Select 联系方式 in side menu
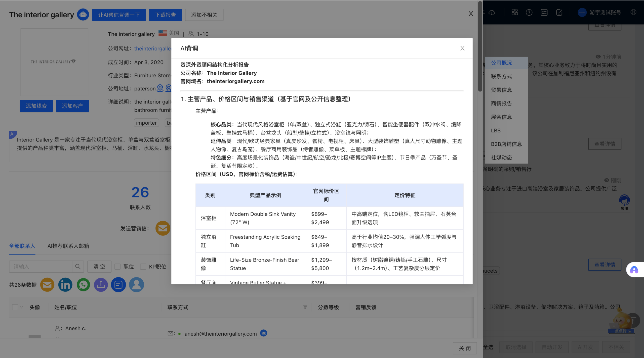Screen dimensions: 644x358 (x=506, y=76)
